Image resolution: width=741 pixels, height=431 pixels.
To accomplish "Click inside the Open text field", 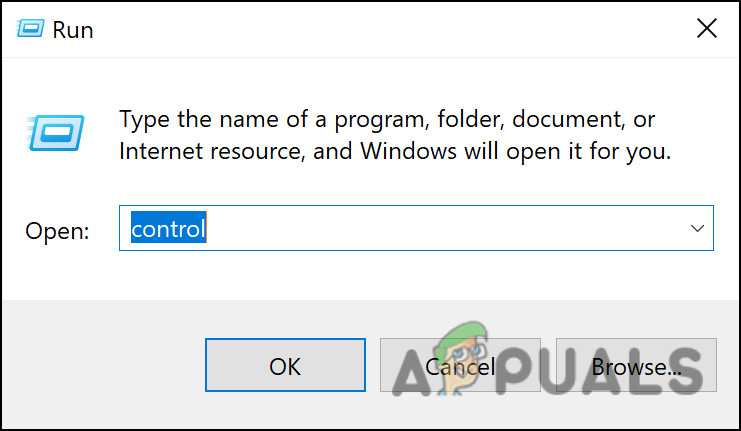I will point(400,229).
